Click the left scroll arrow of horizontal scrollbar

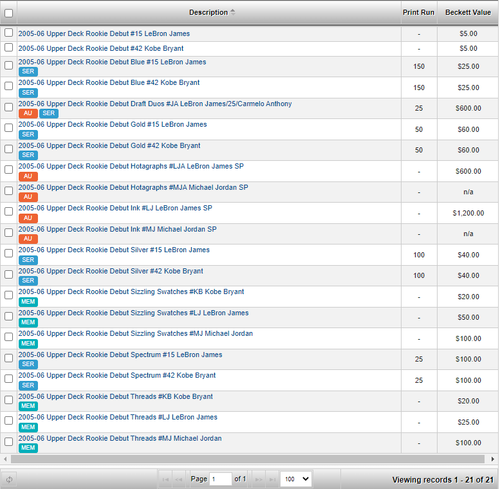(x=5, y=459)
